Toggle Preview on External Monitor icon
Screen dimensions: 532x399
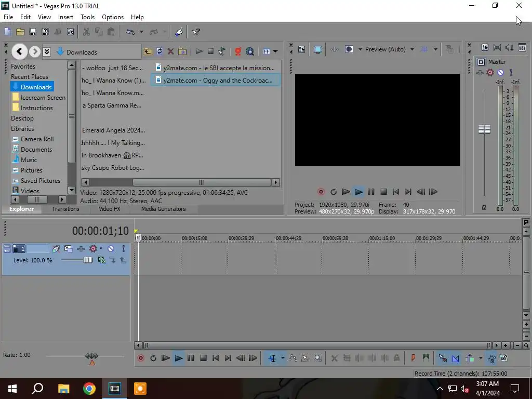pyautogui.click(x=318, y=49)
